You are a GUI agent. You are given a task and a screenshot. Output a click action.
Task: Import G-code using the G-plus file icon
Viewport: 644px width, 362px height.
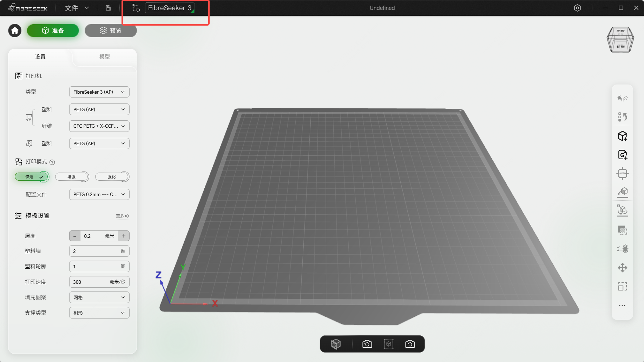(x=622, y=155)
